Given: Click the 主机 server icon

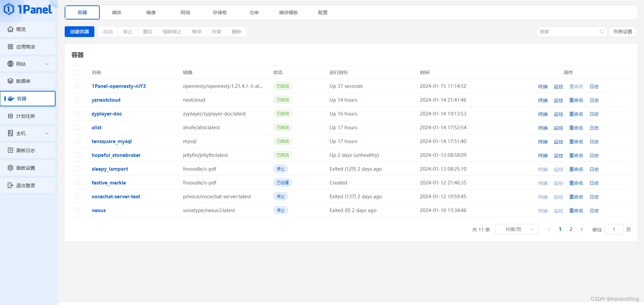Looking at the screenshot, I should click(x=10, y=133).
